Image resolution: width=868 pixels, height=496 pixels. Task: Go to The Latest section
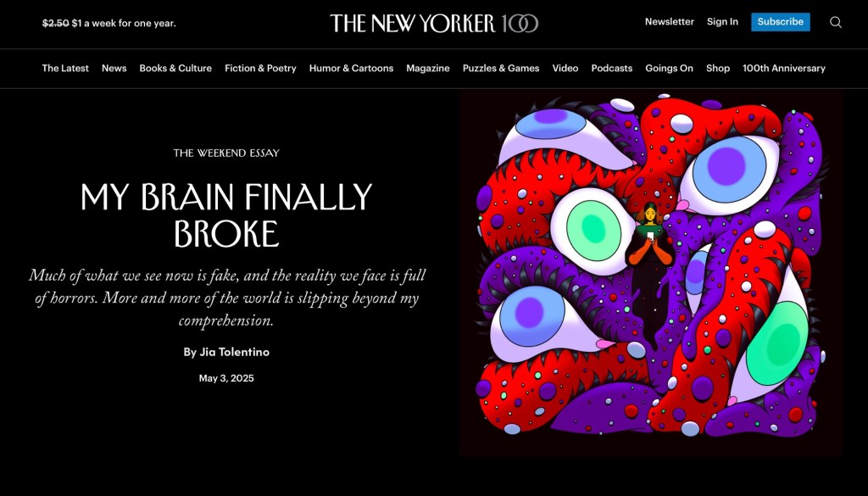pyautogui.click(x=65, y=68)
